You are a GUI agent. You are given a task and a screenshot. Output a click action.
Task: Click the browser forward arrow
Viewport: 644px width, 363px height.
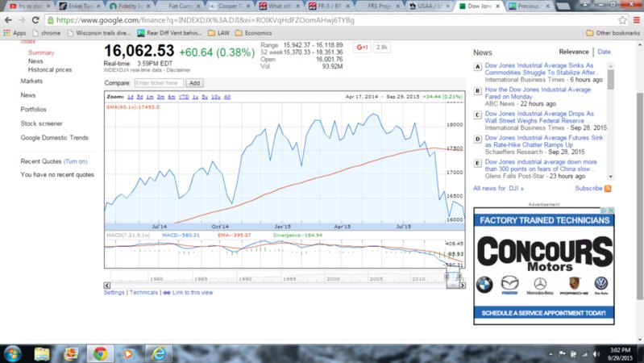click(x=22, y=20)
